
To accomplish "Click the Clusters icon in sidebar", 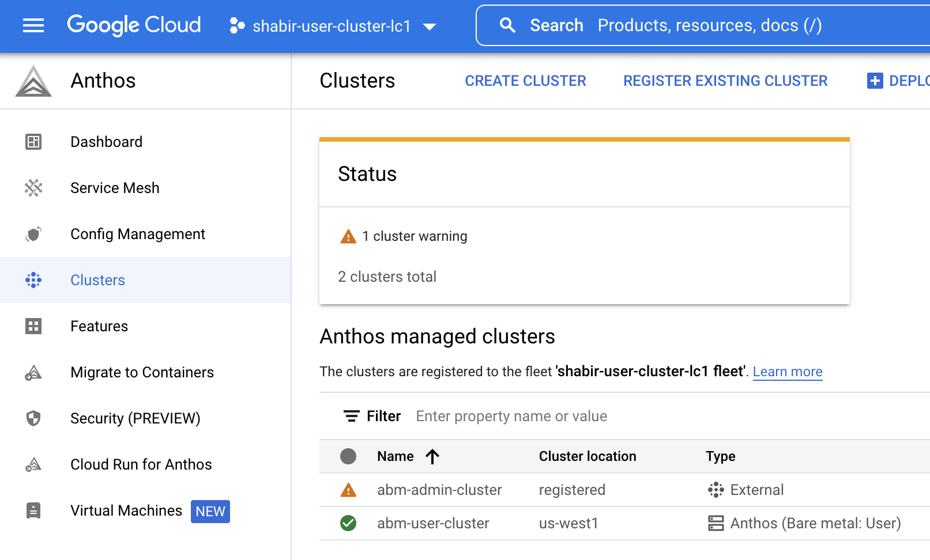I will [x=33, y=279].
